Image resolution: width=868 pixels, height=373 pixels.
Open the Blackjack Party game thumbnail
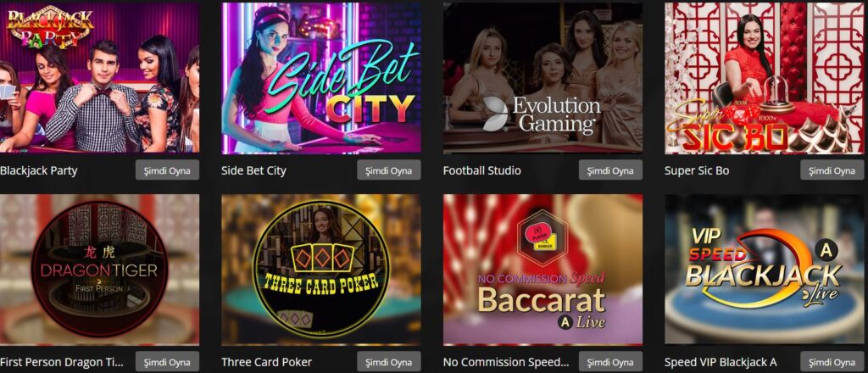tap(100, 77)
